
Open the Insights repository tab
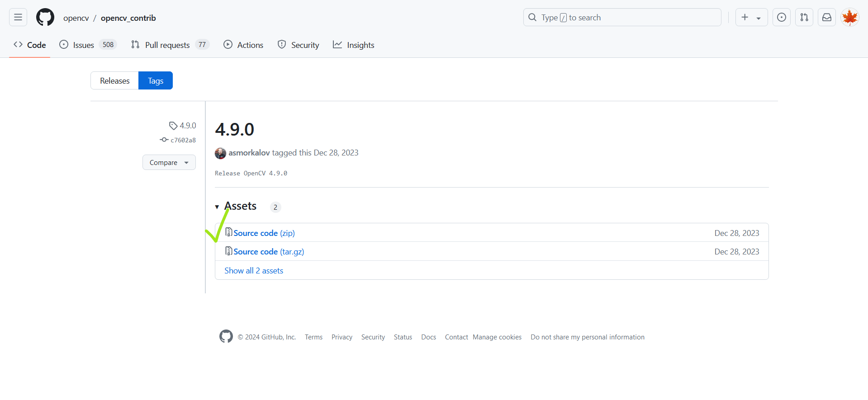354,45
